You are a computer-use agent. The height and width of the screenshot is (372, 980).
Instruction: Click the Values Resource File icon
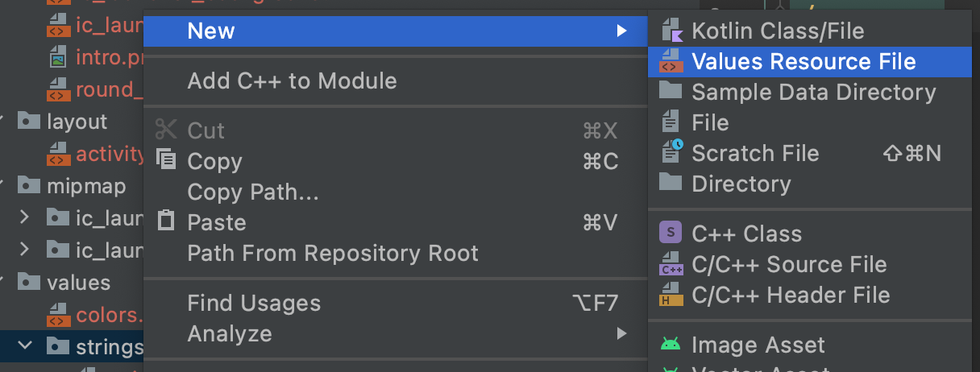tap(671, 61)
